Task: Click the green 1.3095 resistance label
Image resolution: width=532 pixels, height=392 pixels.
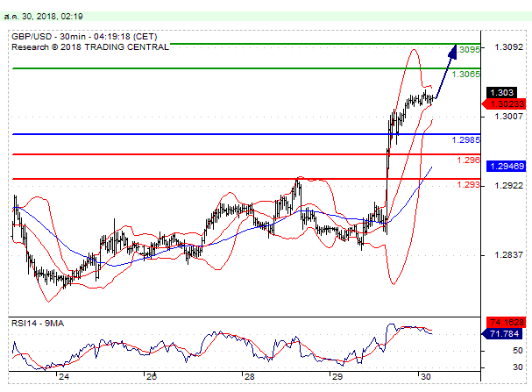Action: pyautogui.click(x=469, y=50)
